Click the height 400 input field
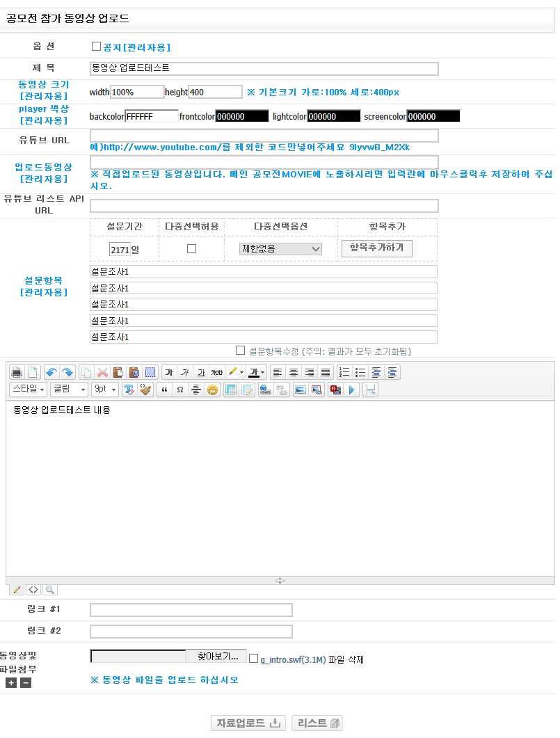The width and height of the screenshot is (560, 738). pos(216,92)
